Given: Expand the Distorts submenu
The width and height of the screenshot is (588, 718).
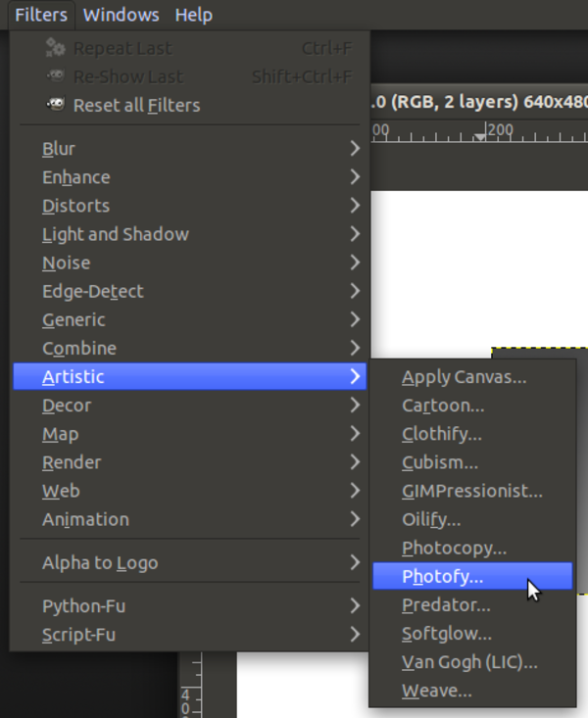Looking at the screenshot, I should (189, 206).
